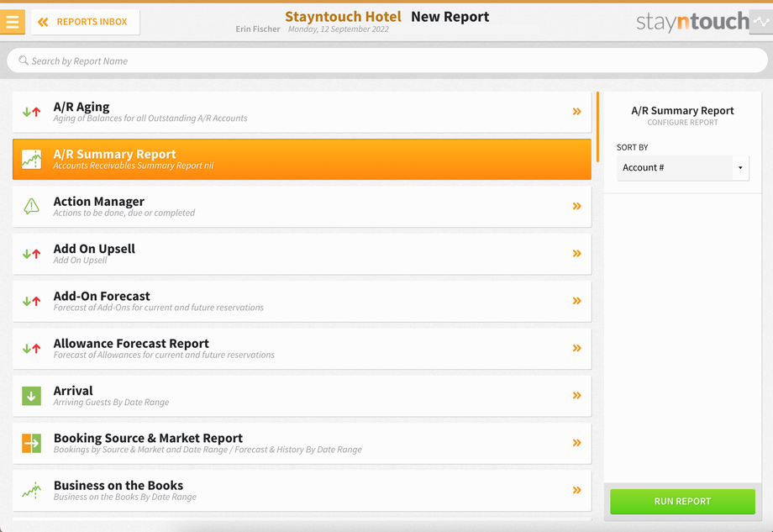Select the Action Manager report title

(x=98, y=202)
